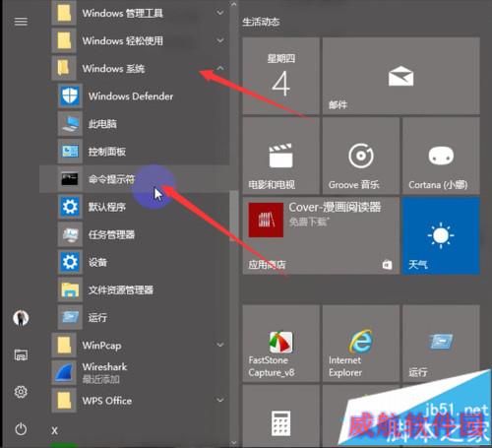Open the Windows 轻松使用 folder
This screenshot has width=492, height=448.
tap(138, 40)
